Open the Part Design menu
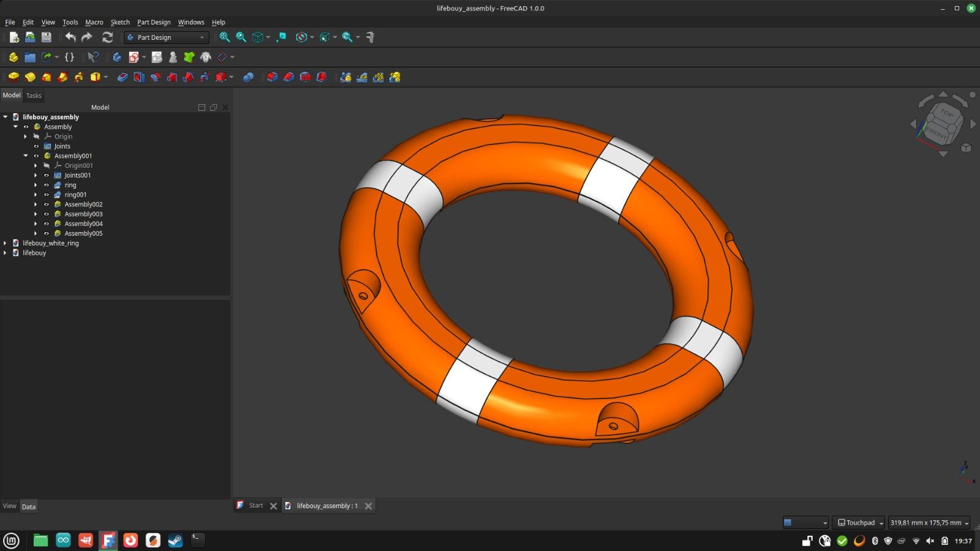Image resolution: width=980 pixels, height=551 pixels. point(154,22)
